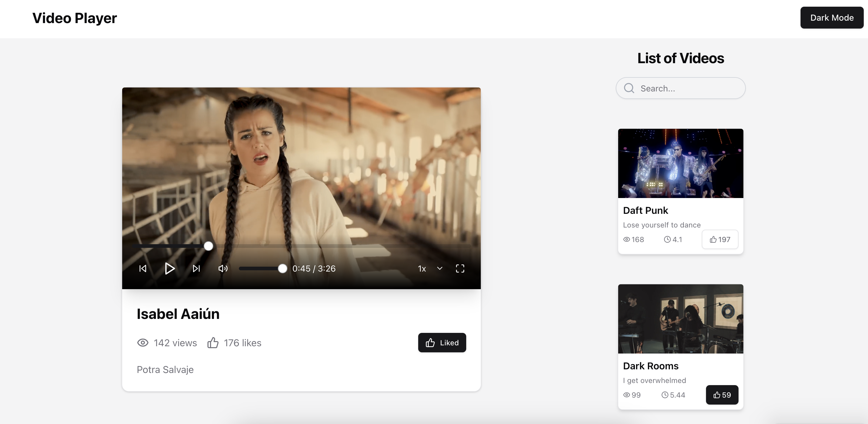Unlike the Dark Rooms video (59)
This screenshot has height=424, width=868.
coord(722,395)
